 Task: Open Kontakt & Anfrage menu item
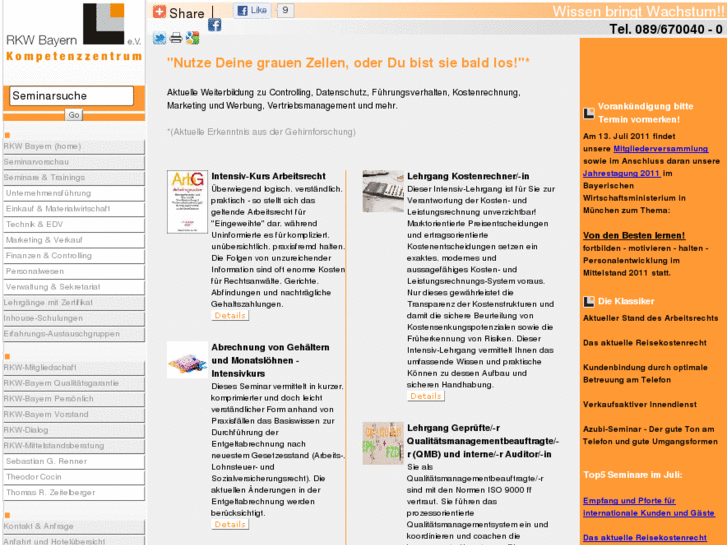click(x=74, y=526)
